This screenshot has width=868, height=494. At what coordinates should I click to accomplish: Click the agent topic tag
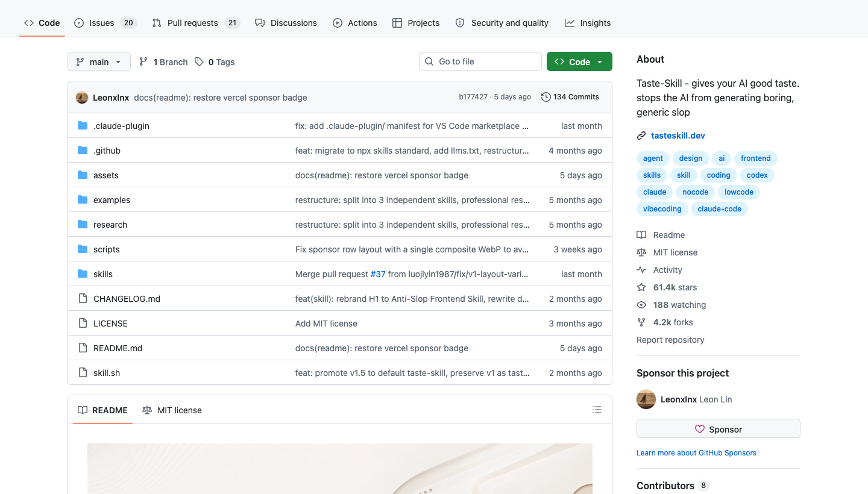[653, 158]
